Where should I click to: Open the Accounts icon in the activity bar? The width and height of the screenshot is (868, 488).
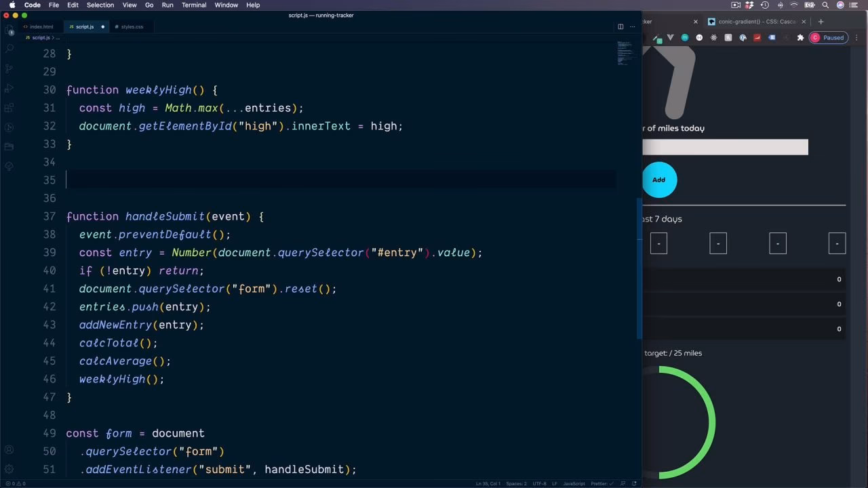(x=9, y=449)
